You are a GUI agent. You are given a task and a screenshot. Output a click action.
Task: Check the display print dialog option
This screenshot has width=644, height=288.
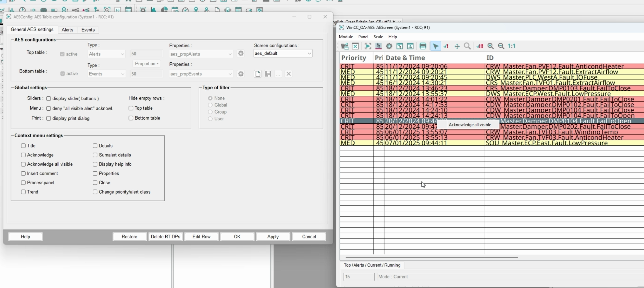click(48, 118)
